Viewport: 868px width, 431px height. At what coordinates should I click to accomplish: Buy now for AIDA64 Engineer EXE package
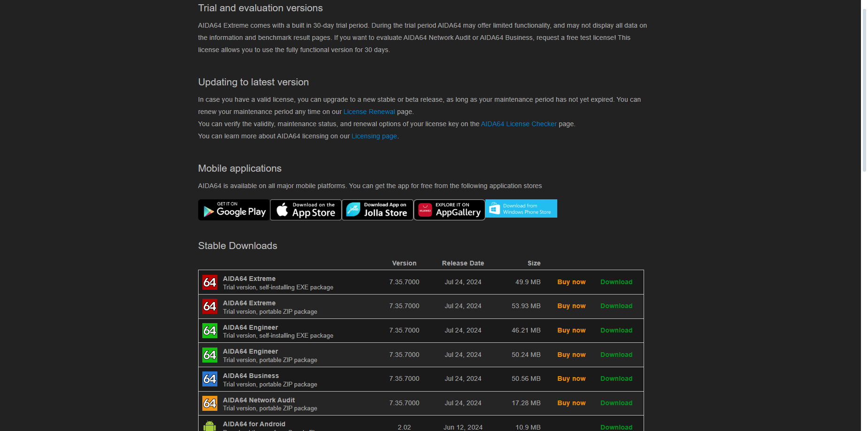pyautogui.click(x=571, y=330)
